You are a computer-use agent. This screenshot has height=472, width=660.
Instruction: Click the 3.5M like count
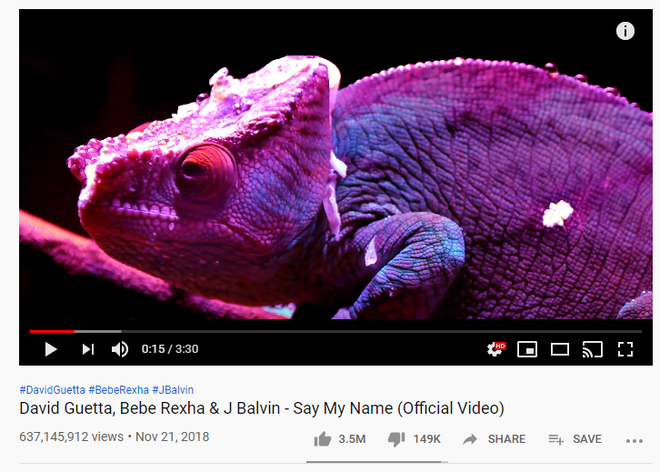tap(352, 439)
